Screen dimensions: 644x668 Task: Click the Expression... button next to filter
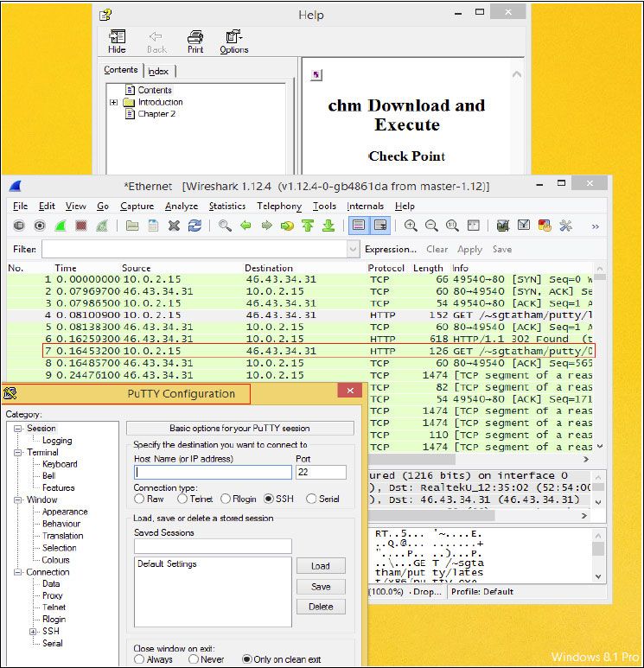click(391, 249)
